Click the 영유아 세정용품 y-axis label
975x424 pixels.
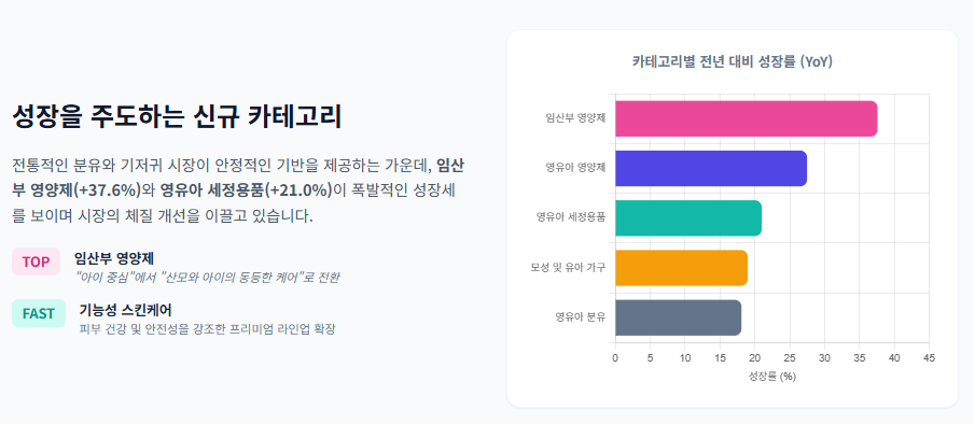click(571, 218)
